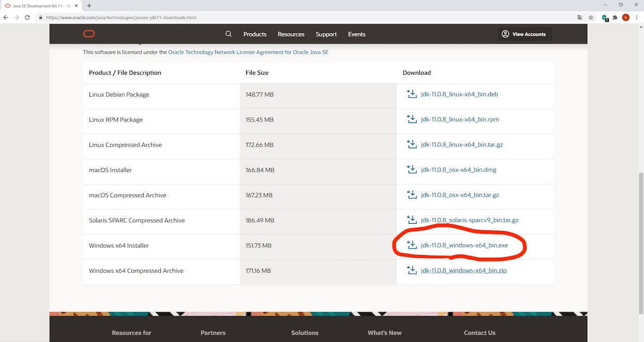Click download icon for jdk-11.0.8_linux-x64_bin.deb
Viewport: 644px width, 342px height.
412,94
